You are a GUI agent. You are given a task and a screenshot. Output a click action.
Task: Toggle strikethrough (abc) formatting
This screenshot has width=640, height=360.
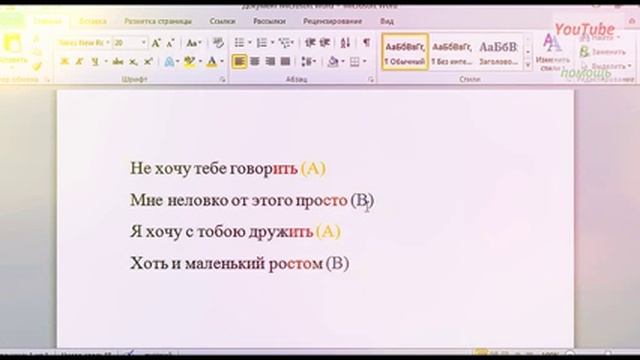(118, 62)
